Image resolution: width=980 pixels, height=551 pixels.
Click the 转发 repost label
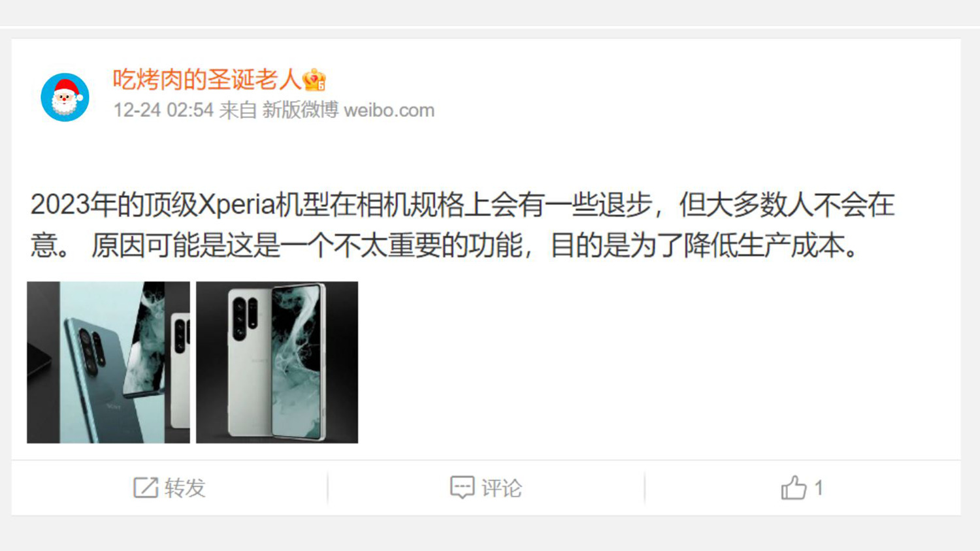point(185,488)
